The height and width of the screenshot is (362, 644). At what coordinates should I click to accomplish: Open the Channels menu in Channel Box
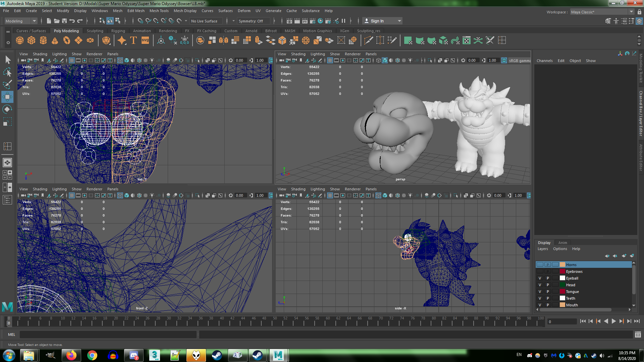coord(544,61)
